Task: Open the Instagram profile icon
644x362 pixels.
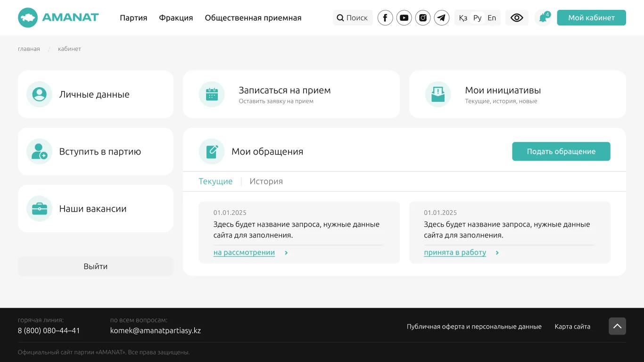Action: tap(423, 18)
